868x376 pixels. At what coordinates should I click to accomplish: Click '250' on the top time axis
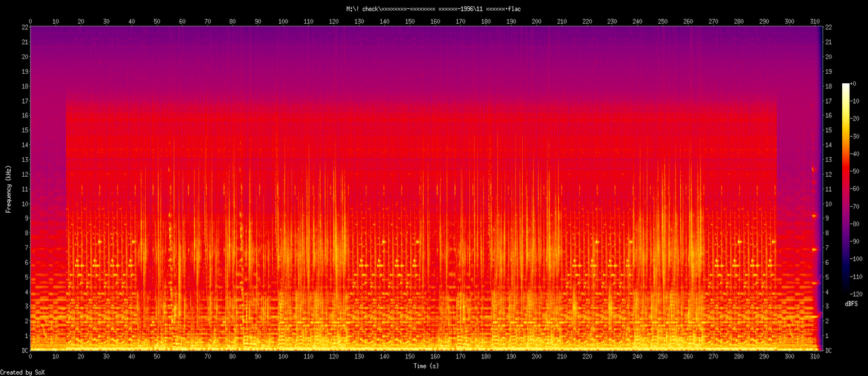tap(662, 21)
